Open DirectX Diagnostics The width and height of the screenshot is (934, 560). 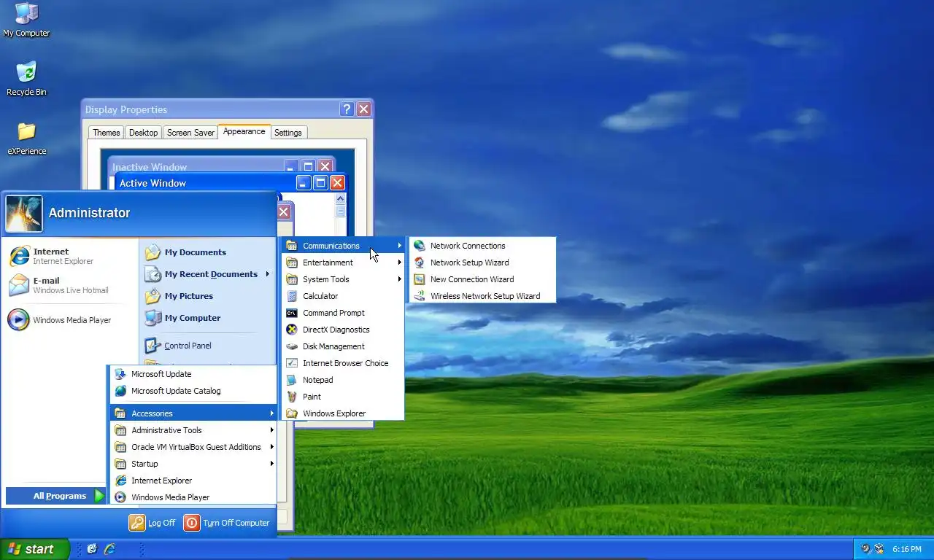[x=343, y=330]
